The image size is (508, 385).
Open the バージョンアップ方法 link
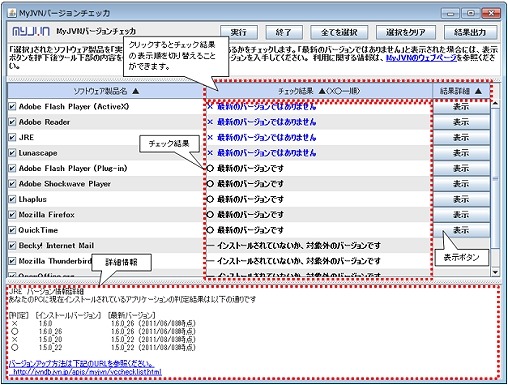click(x=81, y=363)
